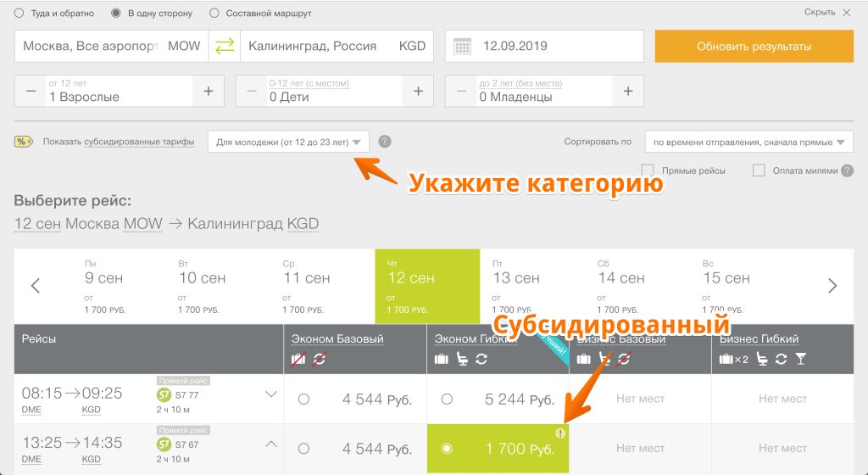Choose 4 544 Руб. fare for 13:25 flight

click(303, 449)
